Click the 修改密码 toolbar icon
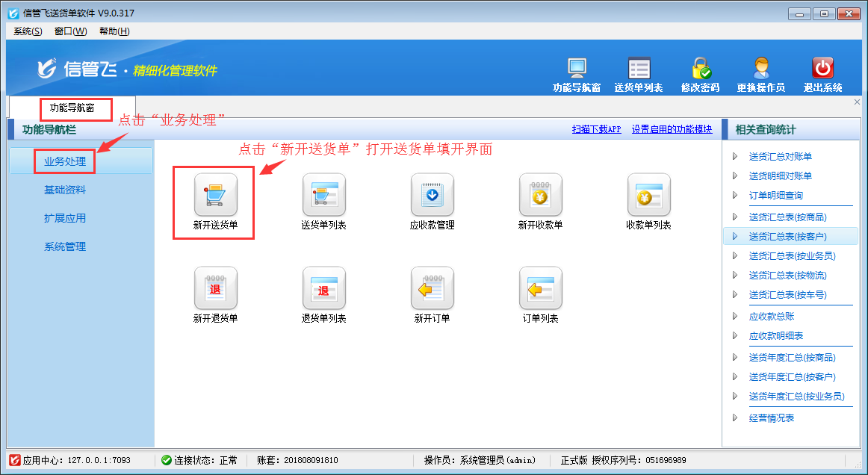The image size is (868, 475). click(x=701, y=69)
